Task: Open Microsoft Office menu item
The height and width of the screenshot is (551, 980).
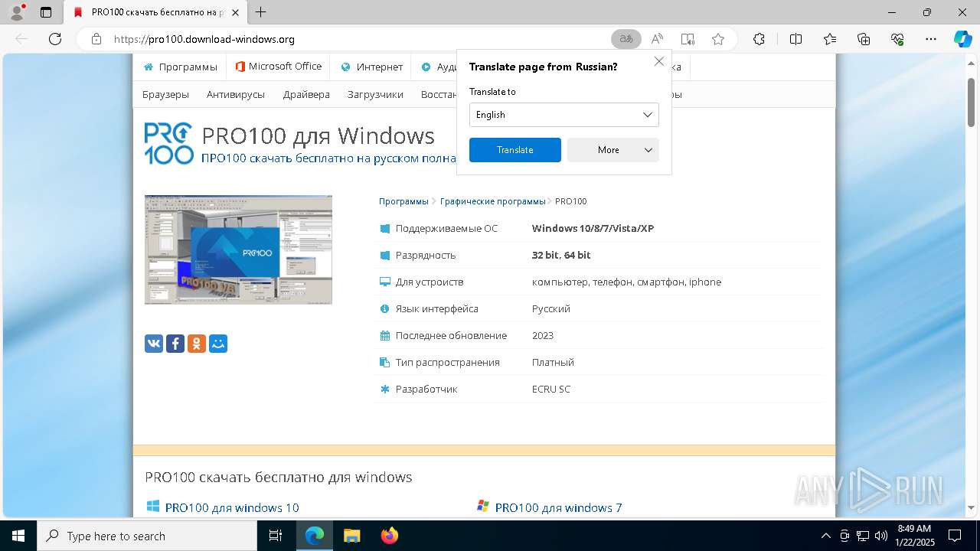Action: coord(278,67)
